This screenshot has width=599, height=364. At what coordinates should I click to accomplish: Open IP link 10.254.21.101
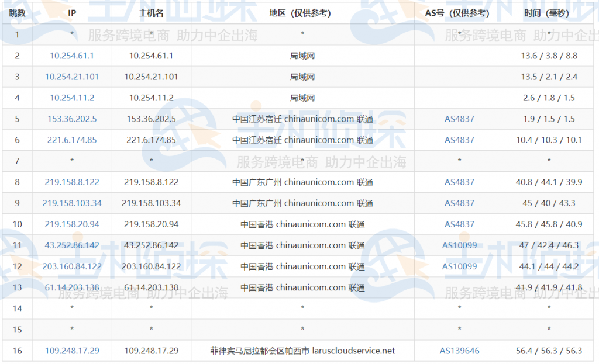coord(72,77)
